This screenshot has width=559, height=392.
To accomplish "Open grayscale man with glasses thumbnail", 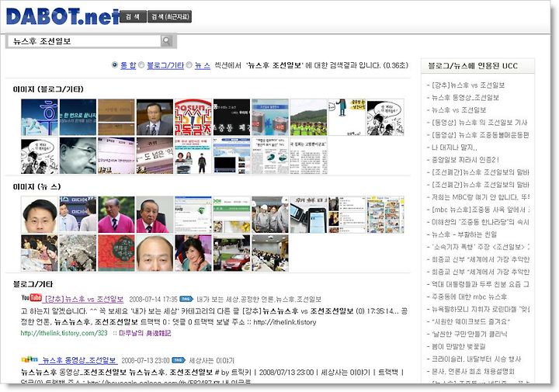I will click(x=78, y=156).
